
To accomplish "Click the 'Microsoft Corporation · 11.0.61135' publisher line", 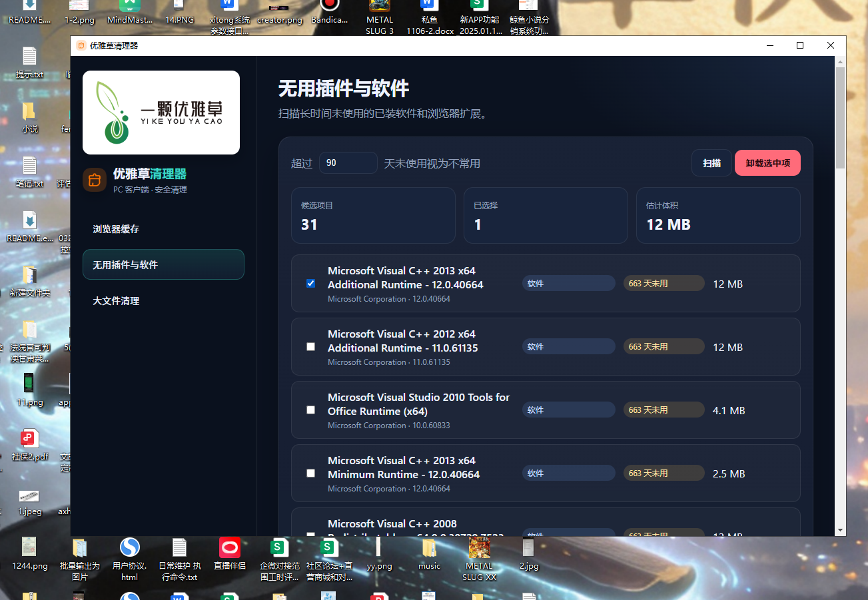I will pyautogui.click(x=389, y=362).
